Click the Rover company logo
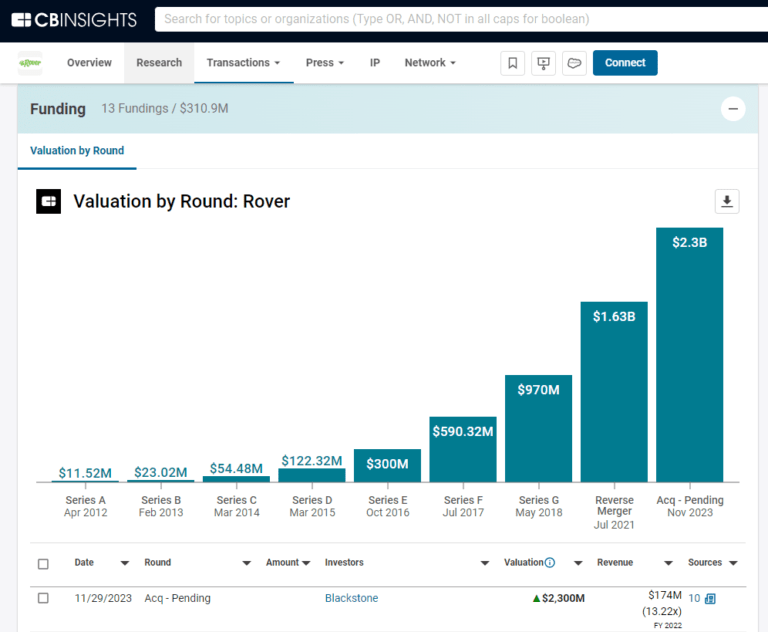 click(x=30, y=63)
